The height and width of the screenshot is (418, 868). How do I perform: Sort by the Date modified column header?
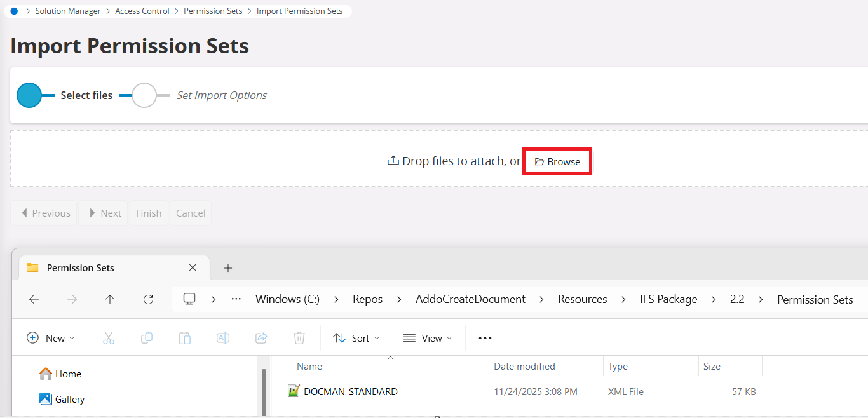[x=524, y=366]
